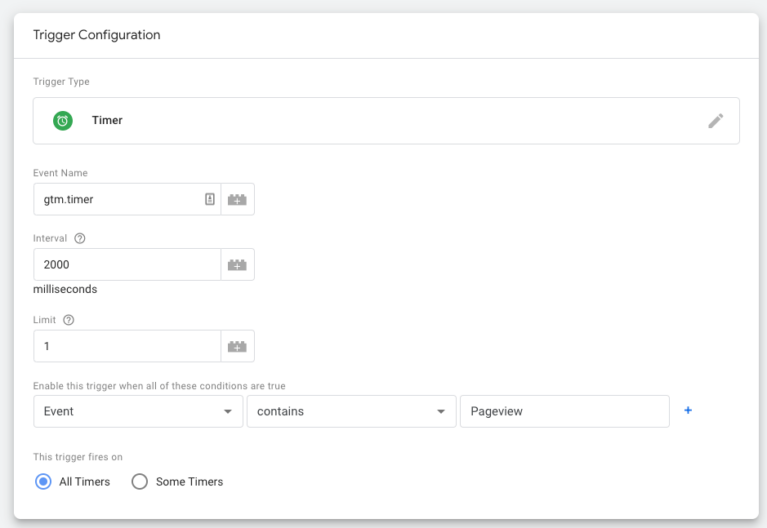This screenshot has height=528, width=767.
Task: Select the All Timers radio button
Action: [43, 481]
